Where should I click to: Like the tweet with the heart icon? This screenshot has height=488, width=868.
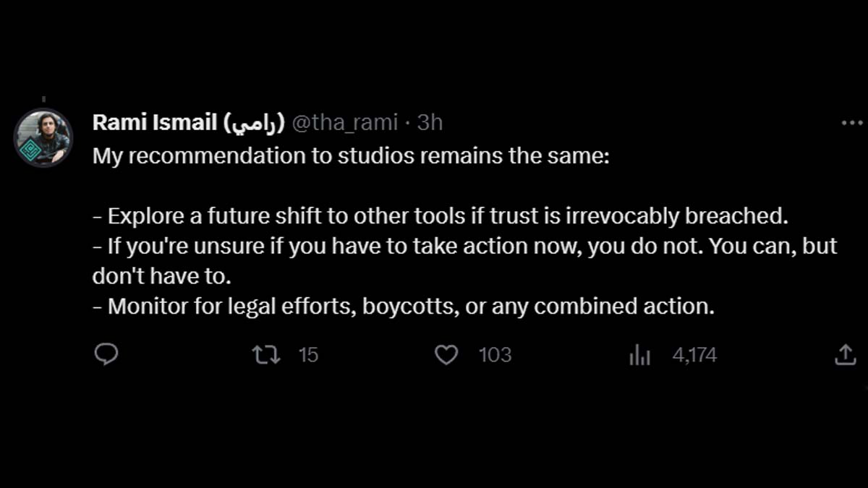(x=446, y=354)
